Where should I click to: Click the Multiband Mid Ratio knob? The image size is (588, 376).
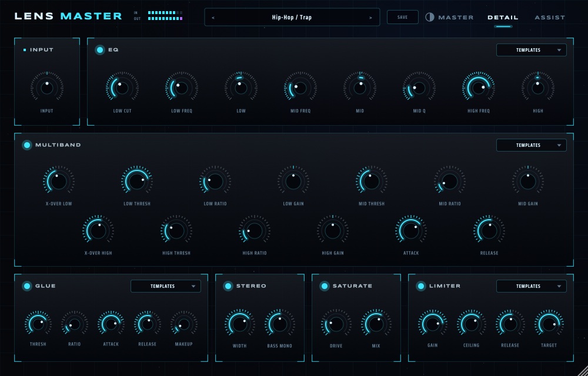450,182
